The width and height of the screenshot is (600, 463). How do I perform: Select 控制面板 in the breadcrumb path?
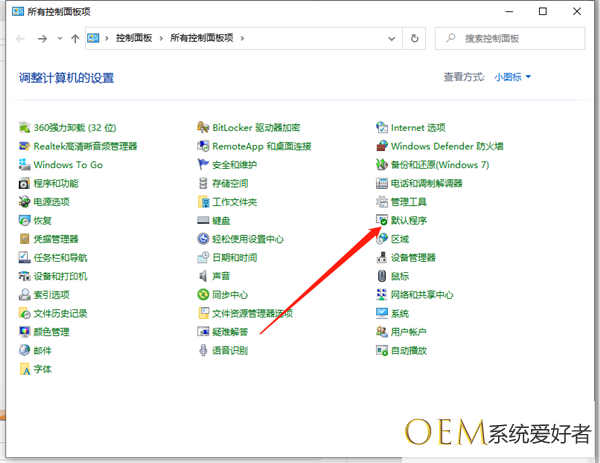(x=134, y=38)
